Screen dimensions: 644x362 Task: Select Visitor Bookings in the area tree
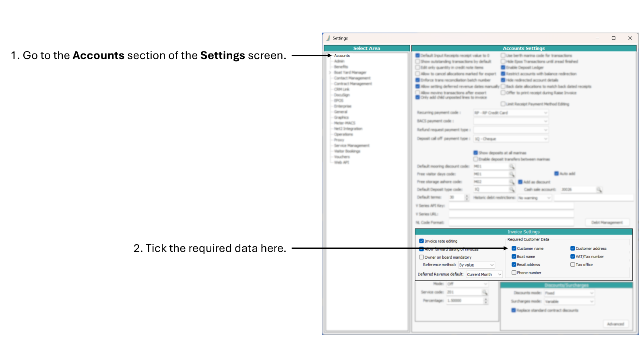[x=347, y=151]
